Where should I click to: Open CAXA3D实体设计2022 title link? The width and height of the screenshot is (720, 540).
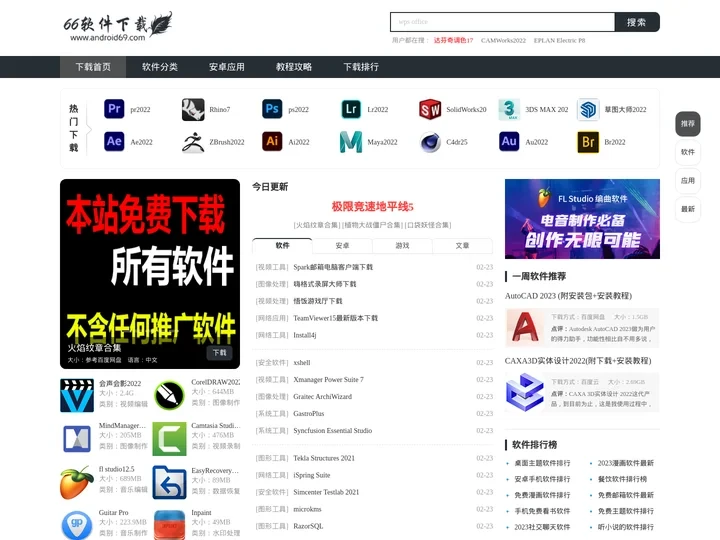pos(578,361)
